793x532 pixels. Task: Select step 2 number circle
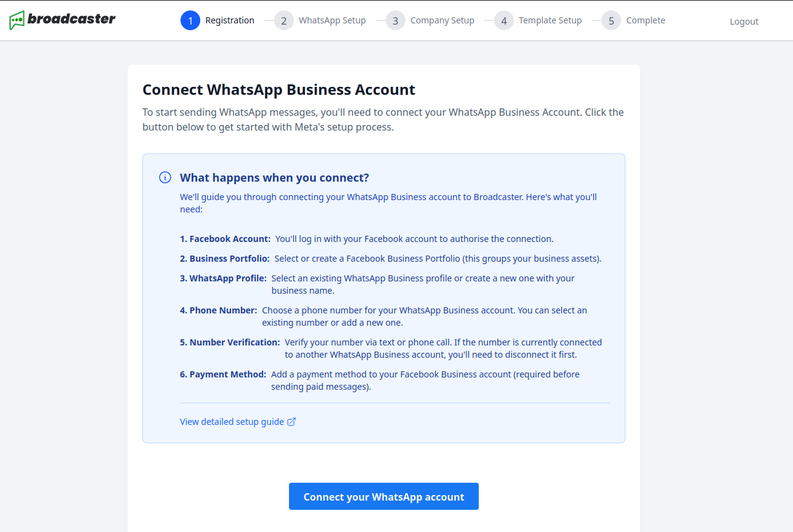284,20
